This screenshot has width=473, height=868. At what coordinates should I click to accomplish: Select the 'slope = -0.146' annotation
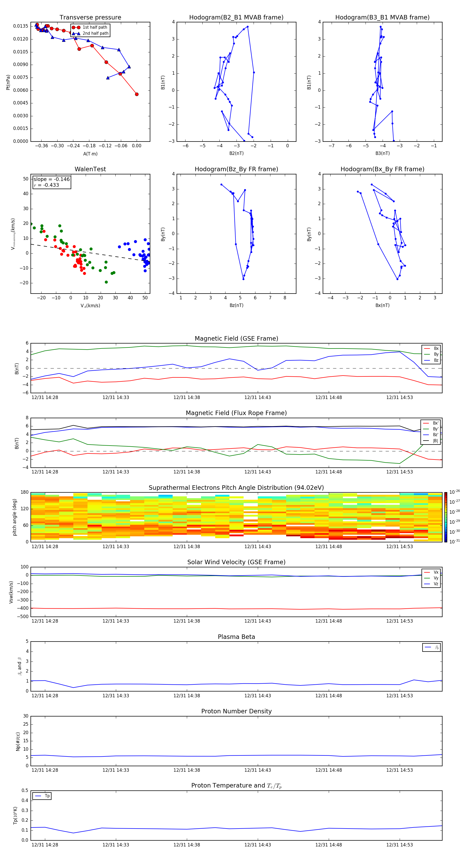click(x=52, y=179)
